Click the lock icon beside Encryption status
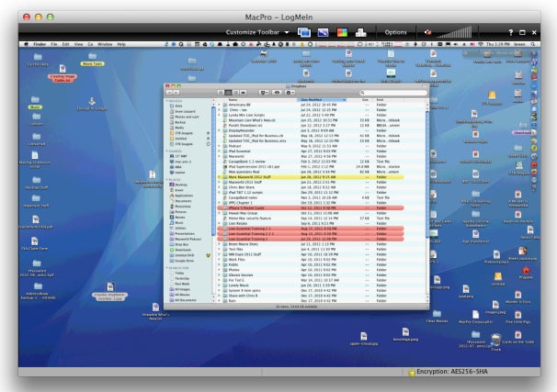The width and height of the screenshot is (557, 392). click(x=412, y=372)
